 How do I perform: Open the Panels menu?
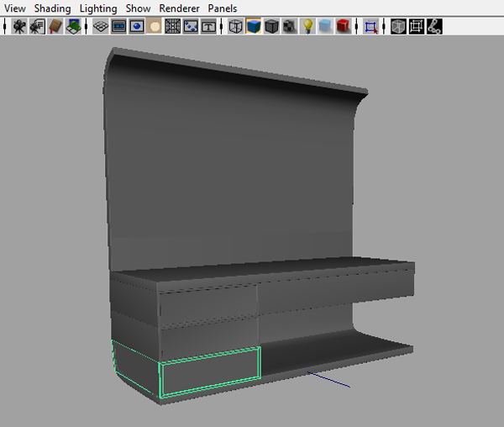click(x=223, y=8)
